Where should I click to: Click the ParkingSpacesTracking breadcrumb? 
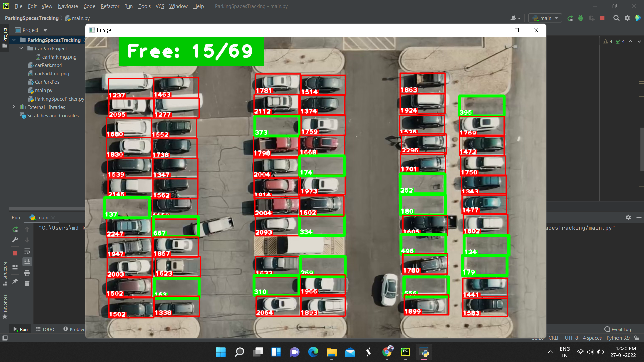pos(32,18)
